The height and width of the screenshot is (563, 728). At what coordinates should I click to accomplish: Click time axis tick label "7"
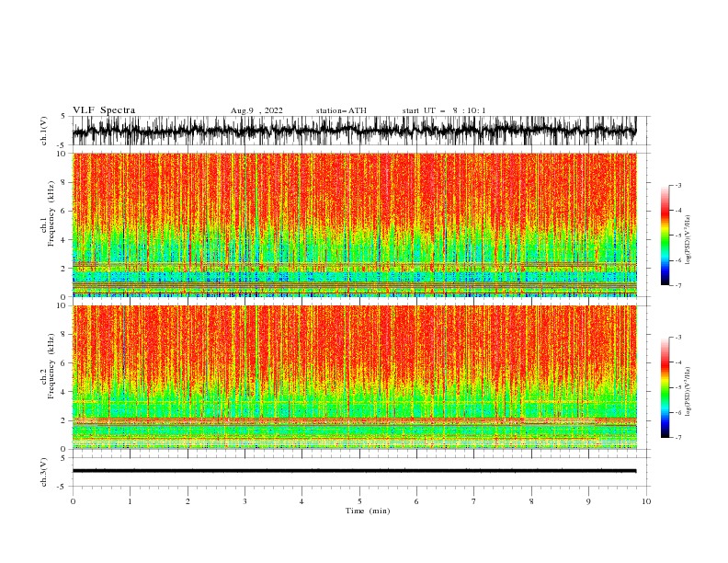pos(474,501)
